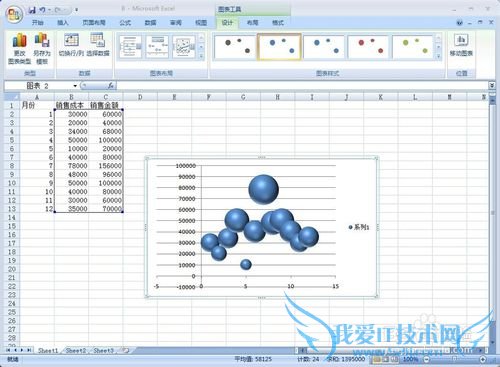Open the Formulas (公式) ribbon tab
This screenshot has height=367, width=500.
pos(125,23)
